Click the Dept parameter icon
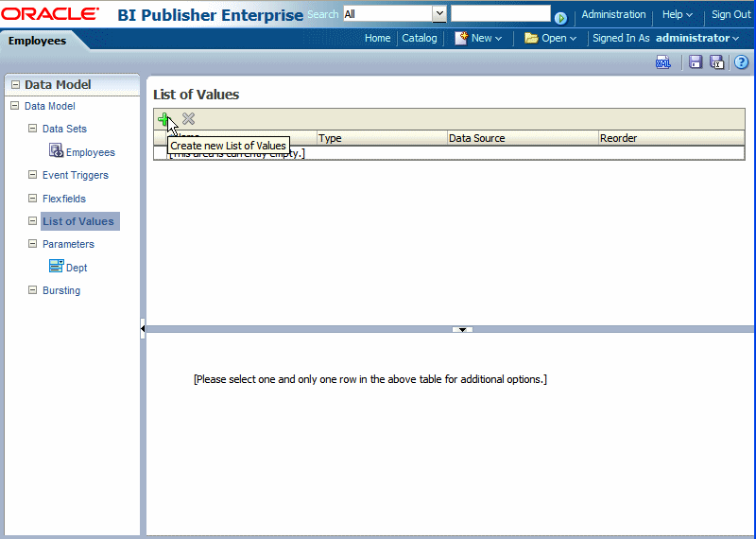This screenshot has width=756, height=539. pyautogui.click(x=56, y=266)
